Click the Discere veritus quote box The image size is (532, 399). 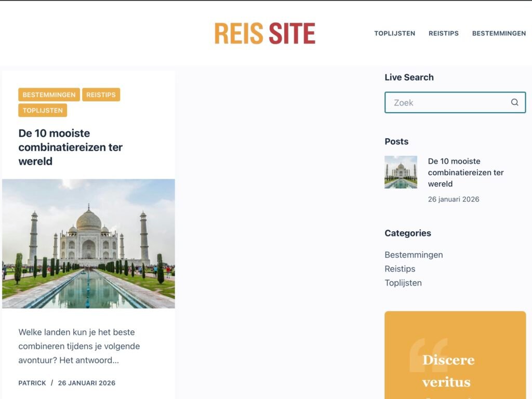[455, 355]
